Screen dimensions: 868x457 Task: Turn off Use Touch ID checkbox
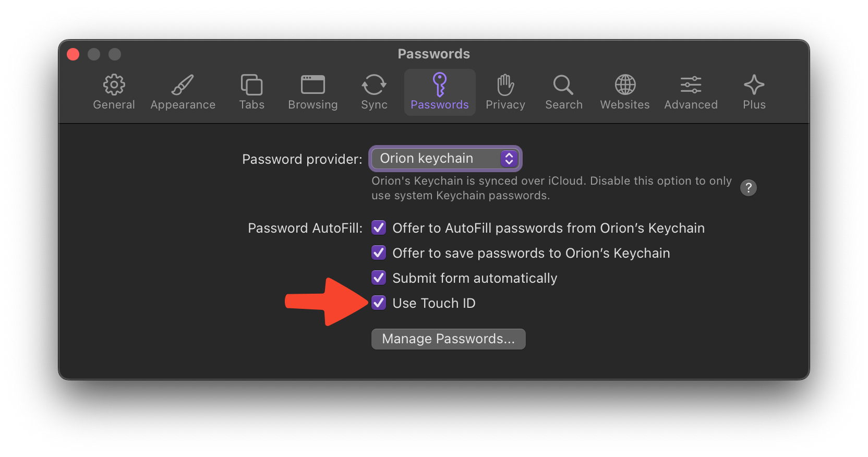pos(379,303)
